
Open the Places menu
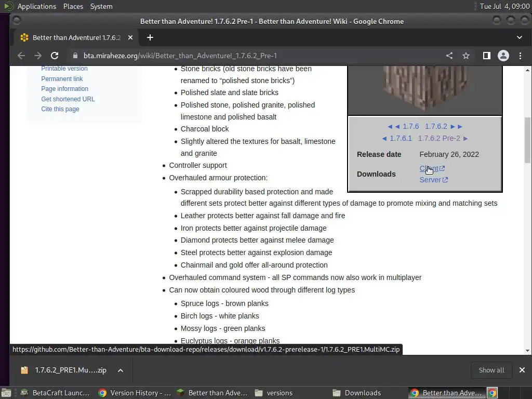73,6
